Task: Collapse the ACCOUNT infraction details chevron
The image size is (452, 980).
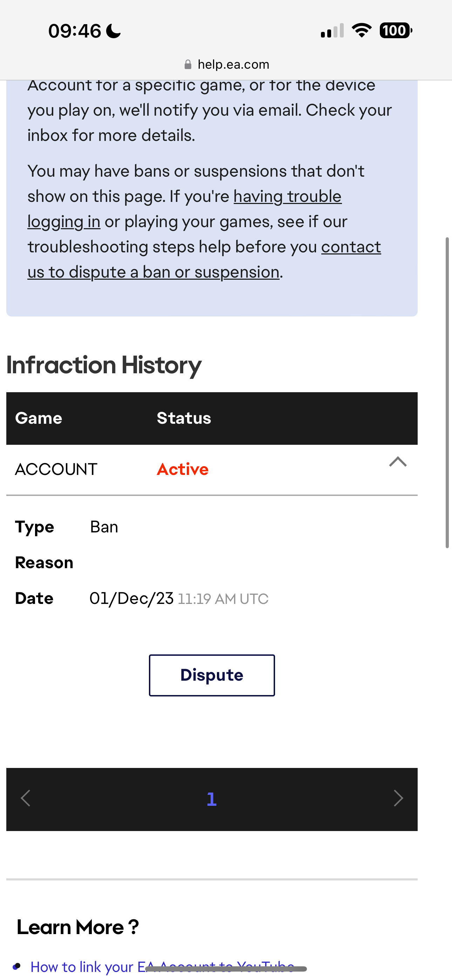Action: 398,462
